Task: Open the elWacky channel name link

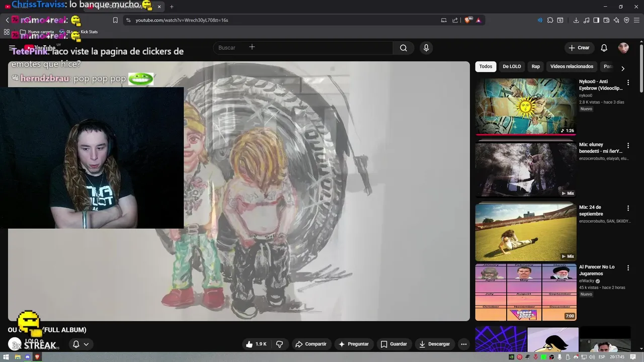Action: pos(587,281)
